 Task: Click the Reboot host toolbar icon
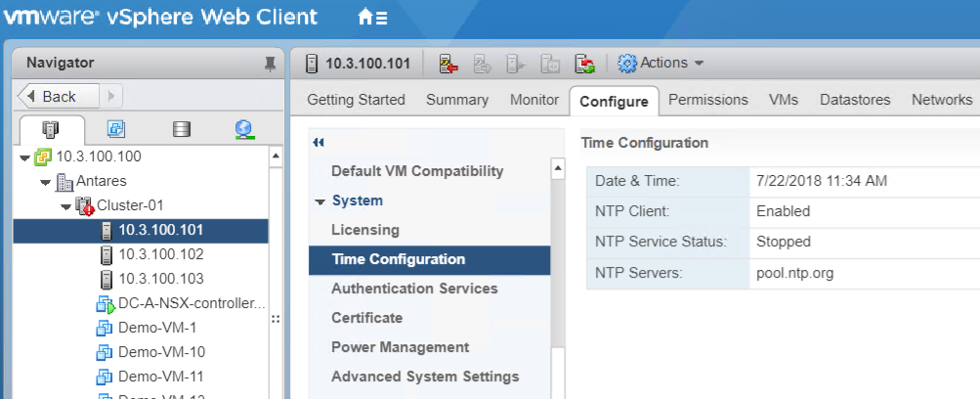(584, 64)
